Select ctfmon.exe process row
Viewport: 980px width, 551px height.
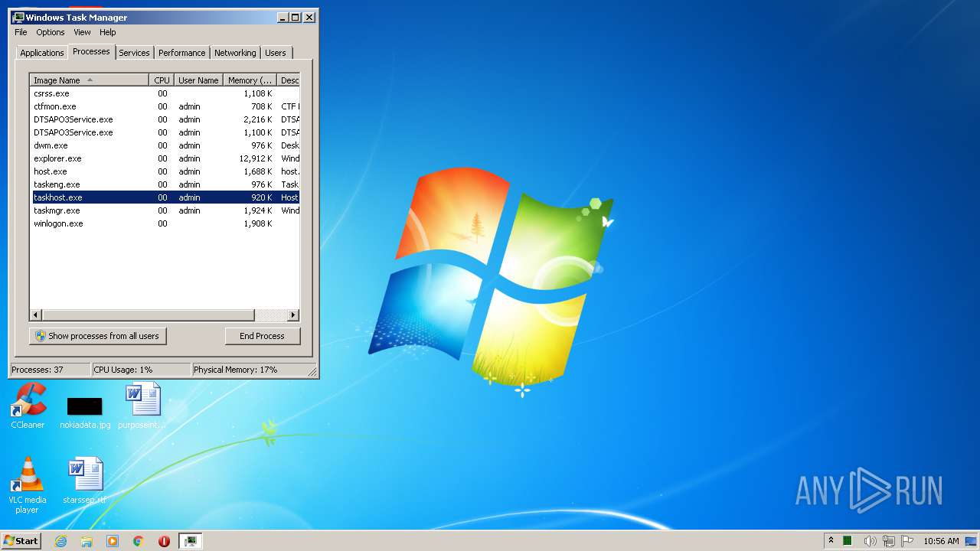point(165,106)
